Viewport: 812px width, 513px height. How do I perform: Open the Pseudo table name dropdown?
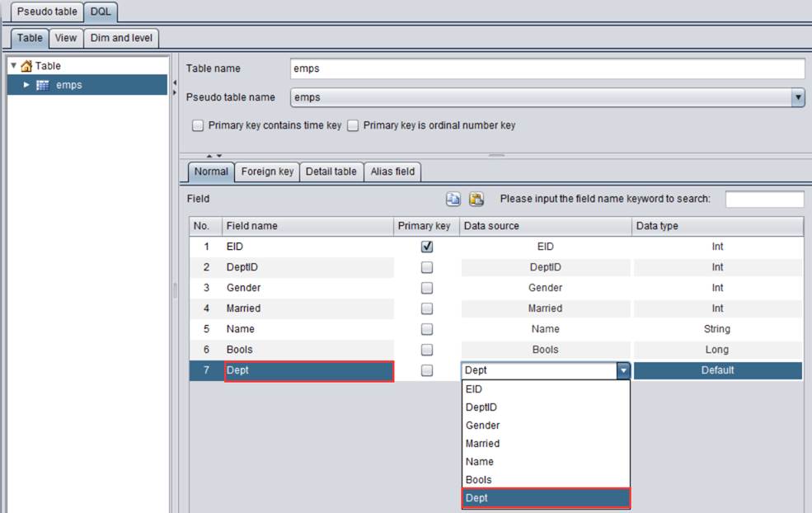[797, 97]
